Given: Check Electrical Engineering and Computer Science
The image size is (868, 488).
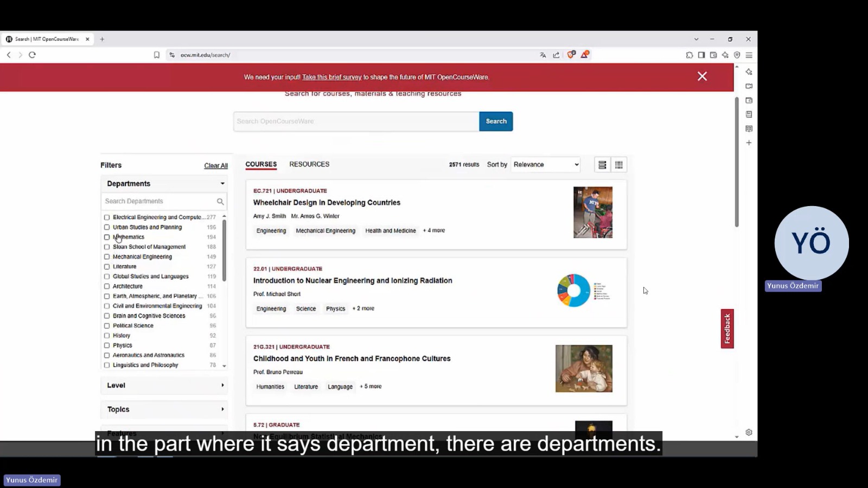Looking at the screenshot, I should pos(107,217).
